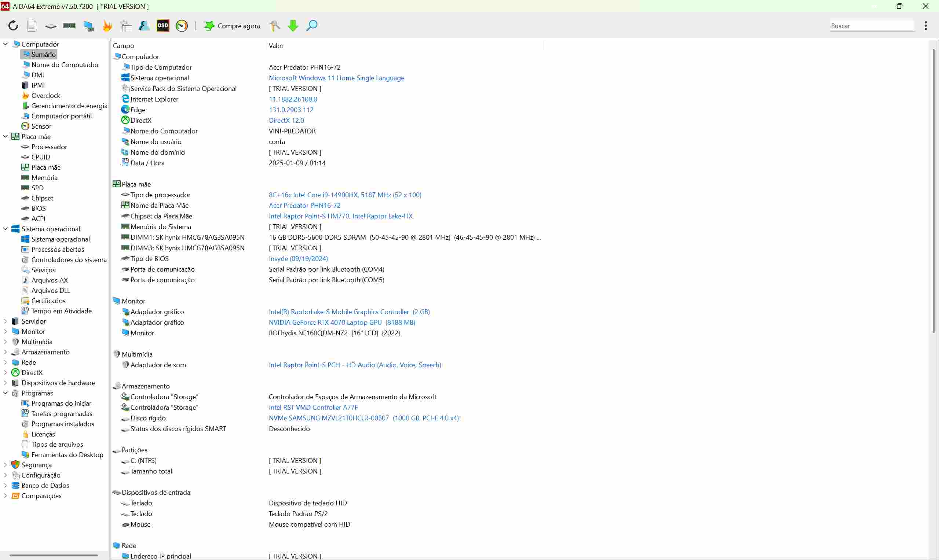The height and width of the screenshot is (560, 939).
Task: Click the Disco rígido drive icon
Action: [x=125, y=419]
